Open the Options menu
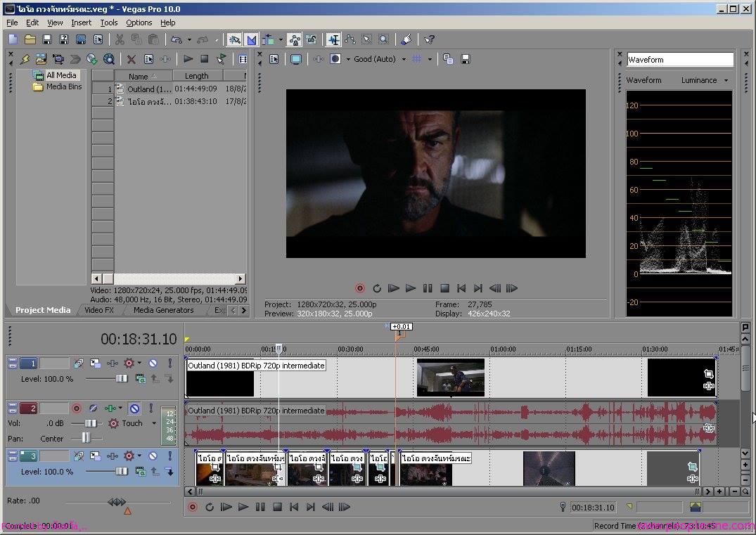This screenshot has height=535, width=756. coord(139,22)
